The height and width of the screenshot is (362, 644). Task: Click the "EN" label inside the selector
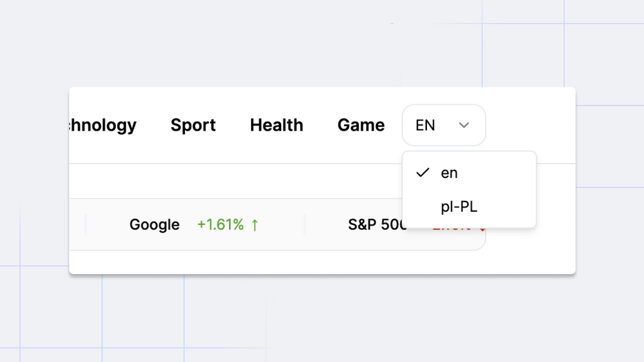coord(425,125)
